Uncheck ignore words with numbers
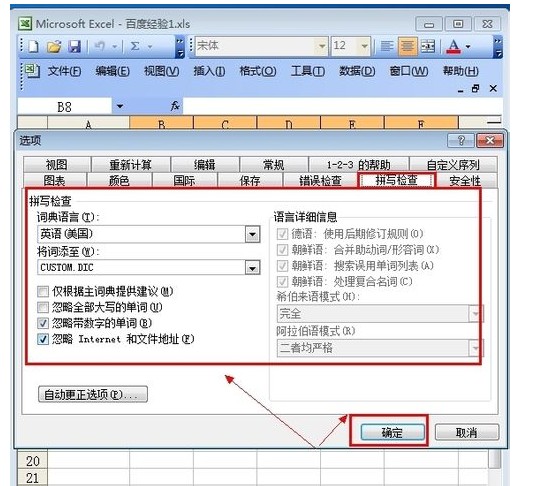 pos(42,323)
